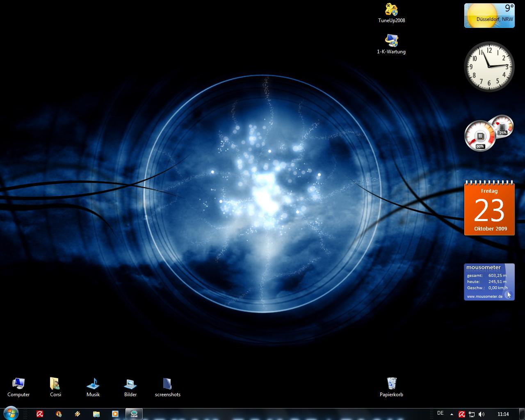This screenshot has width=525, height=420.
Task: Click the calendar gadget showing 23 Oktober
Action: point(489,210)
